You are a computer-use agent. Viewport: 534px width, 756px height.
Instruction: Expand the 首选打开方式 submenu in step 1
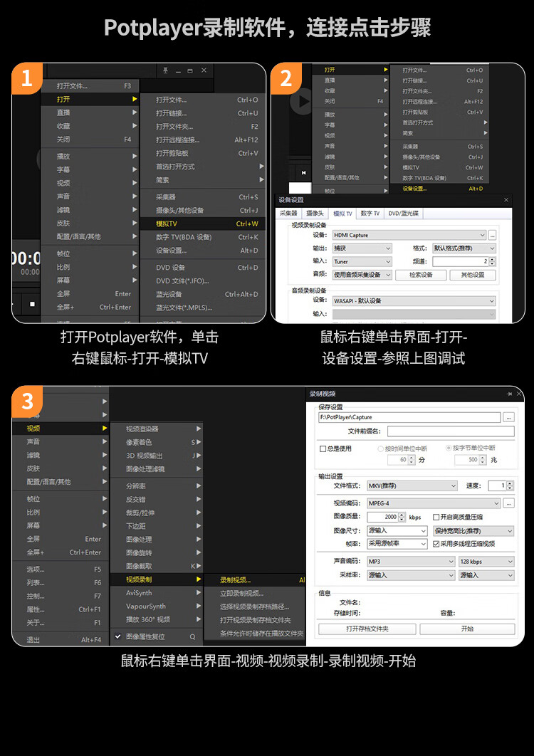point(203,167)
